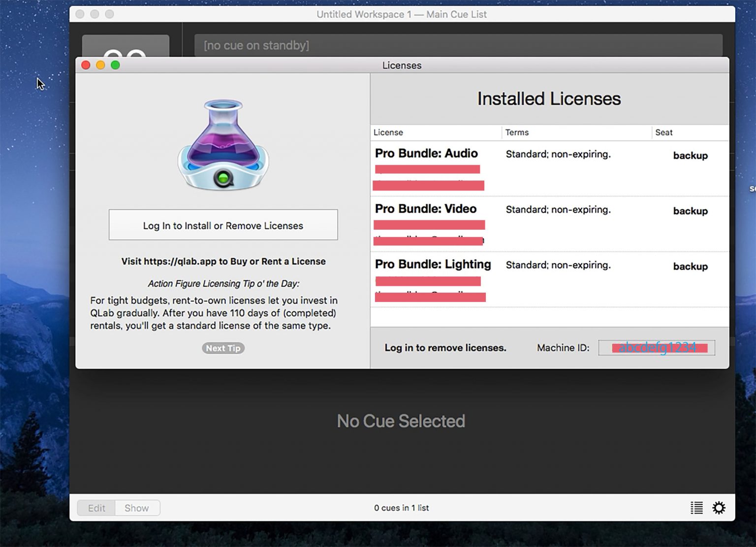This screenshot has width=756, height=547.
Task: Show the Next Tip
Action: (x=223, y=348)
